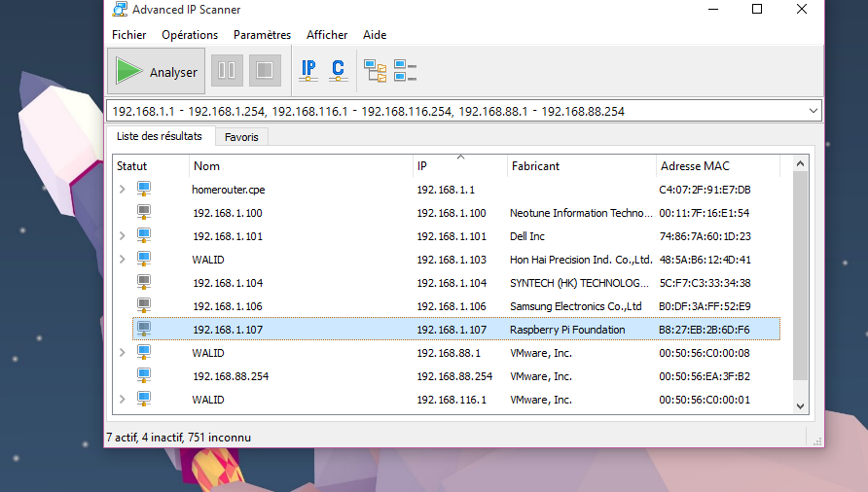This screenshot has width=868, height=492.
Task: Click the Samsung Electronics Co.,Ltd cell
Action: pyautogui.click(x=576, y=306)
